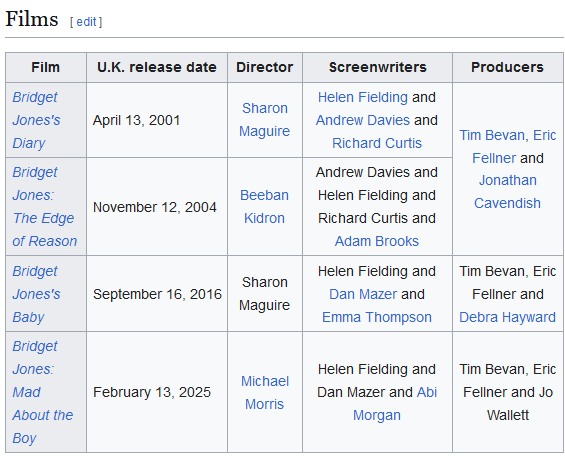565x461 pixels.
Task: Click the U.K. release date column header
Action: pos(157,67)
